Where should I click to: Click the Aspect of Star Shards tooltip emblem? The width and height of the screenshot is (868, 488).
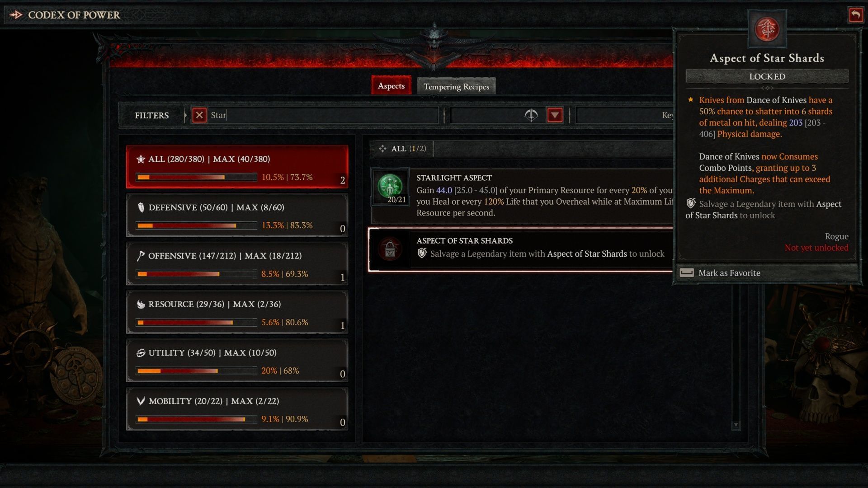(767, 29)
